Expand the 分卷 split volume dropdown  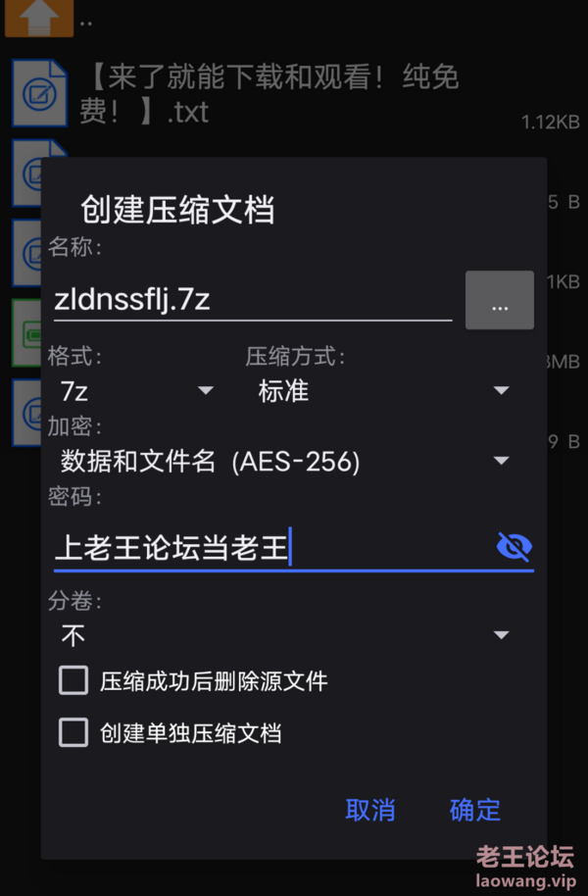click(x=286, y=635)
